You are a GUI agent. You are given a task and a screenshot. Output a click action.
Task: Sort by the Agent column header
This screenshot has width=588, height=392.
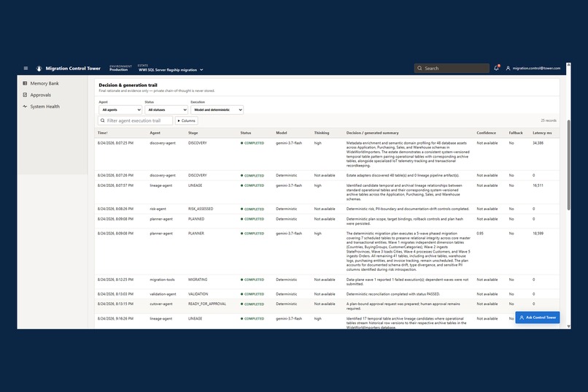click(x=155, y=133)
